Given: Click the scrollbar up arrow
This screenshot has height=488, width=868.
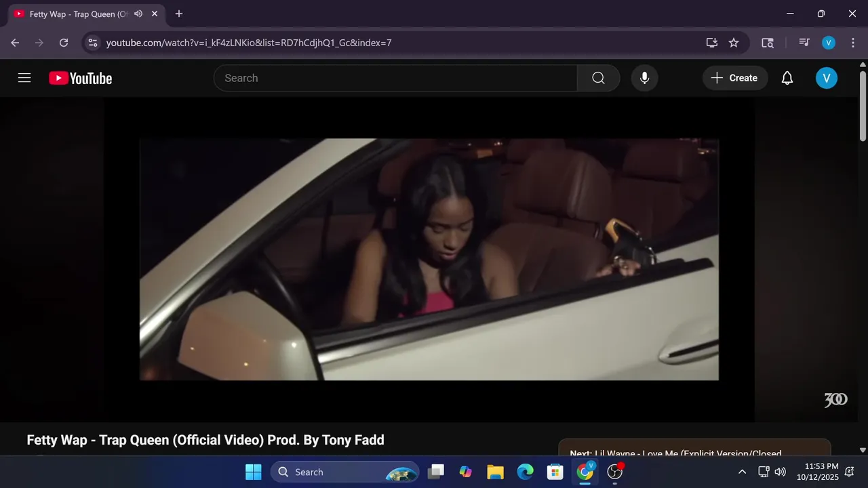Looking at the screenshot, I should [x=863, y=64].
